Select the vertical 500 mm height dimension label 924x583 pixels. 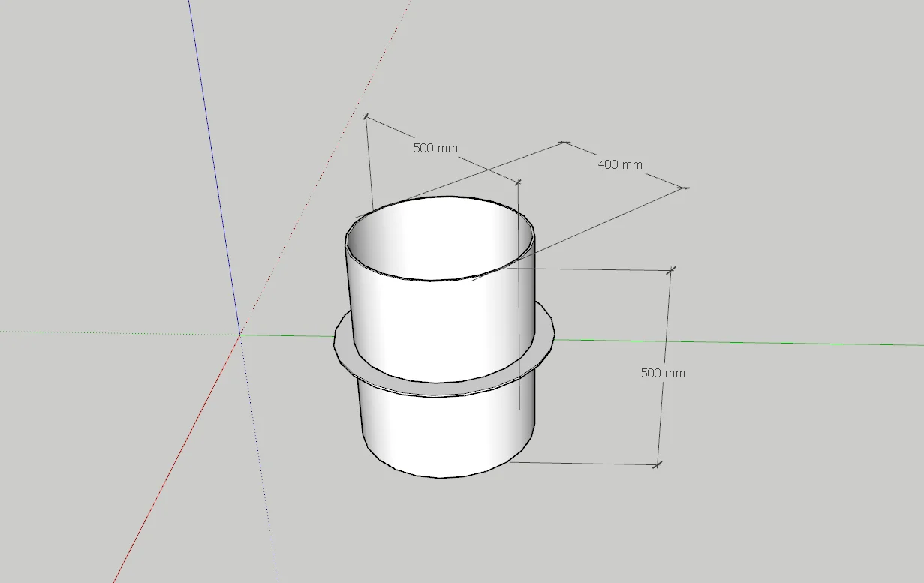pos(663,373)
